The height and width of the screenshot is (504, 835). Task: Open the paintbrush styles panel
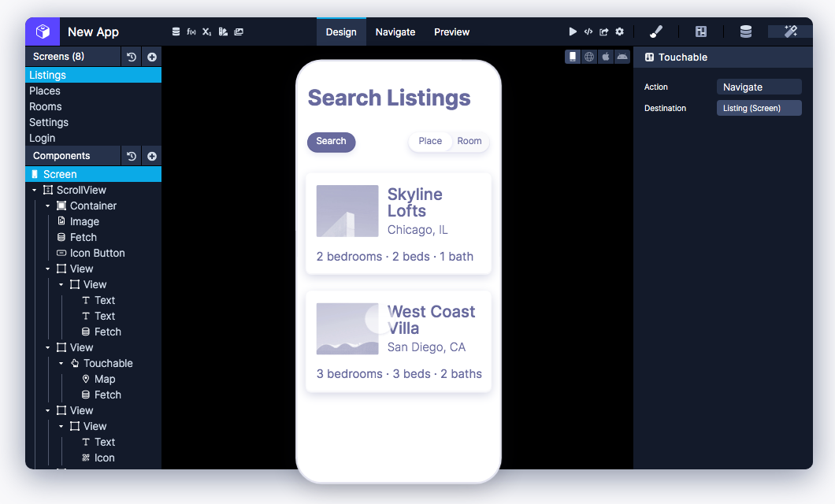coord(655,31)
